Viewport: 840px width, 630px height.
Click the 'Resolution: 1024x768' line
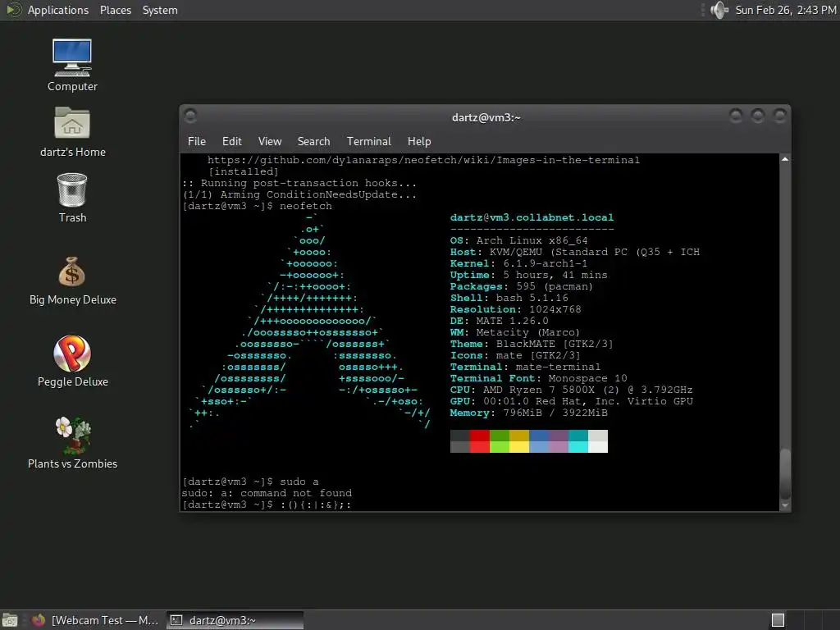(x=515, y=309)
